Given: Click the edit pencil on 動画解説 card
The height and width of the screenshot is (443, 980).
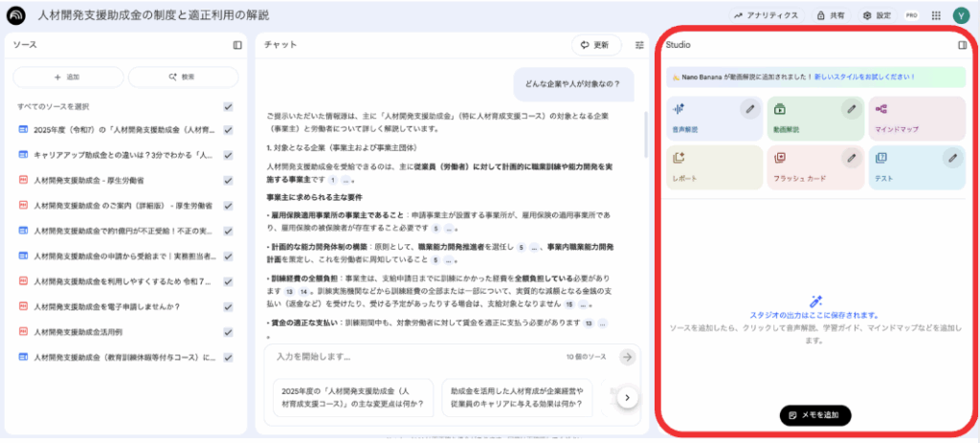Looking at the screenshot, I should click(850, 109).
